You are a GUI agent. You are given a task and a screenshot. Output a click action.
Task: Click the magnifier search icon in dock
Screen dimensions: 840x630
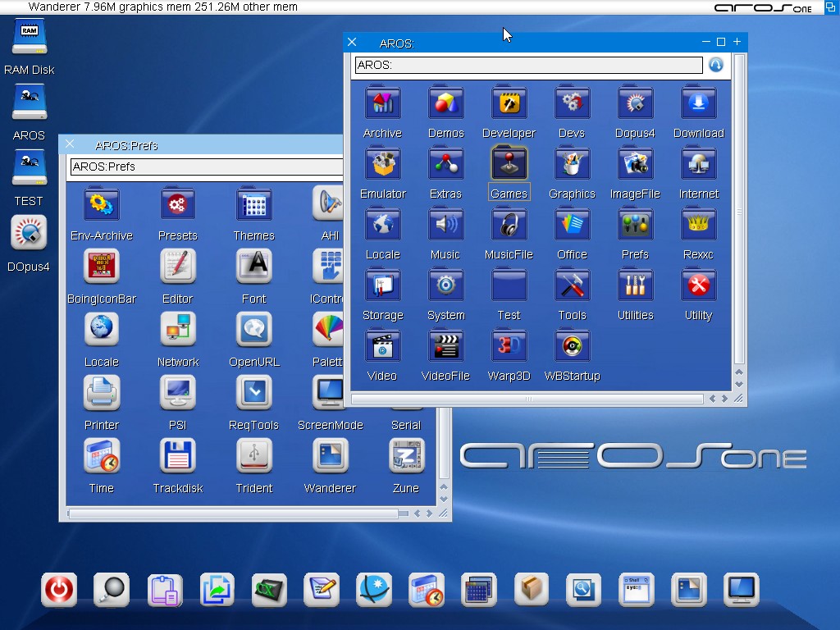(x=112, y=589)
